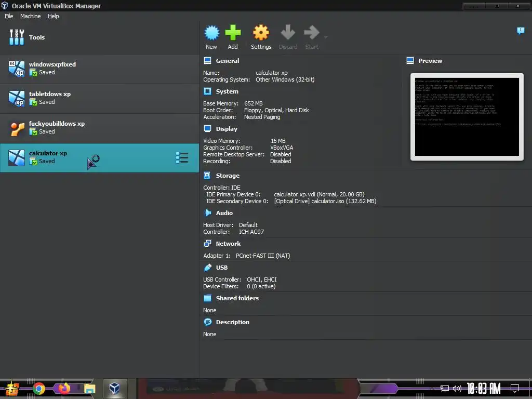
Task: Click the Display section screen icon
Action: [207, 129]
